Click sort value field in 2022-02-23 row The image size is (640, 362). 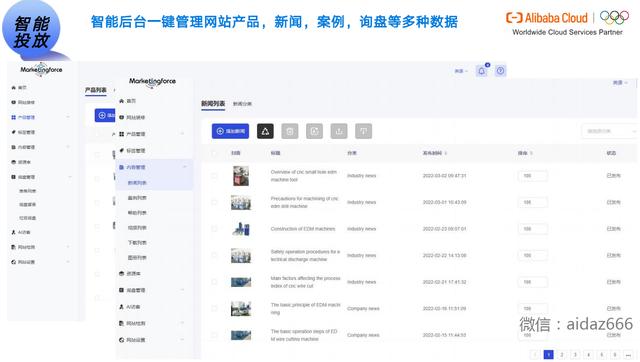click(x=533, y=229)
